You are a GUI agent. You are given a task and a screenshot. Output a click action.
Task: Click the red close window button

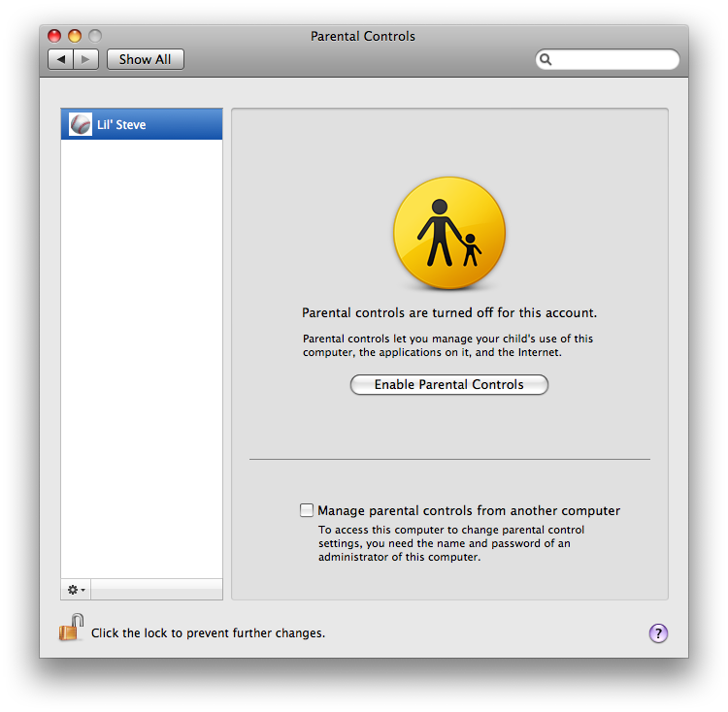click(x=54, y=36)
